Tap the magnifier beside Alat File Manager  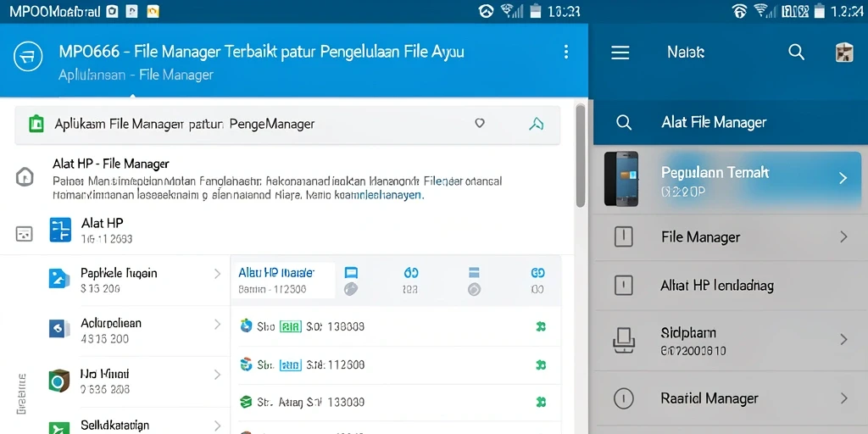(x=624, y=122)
